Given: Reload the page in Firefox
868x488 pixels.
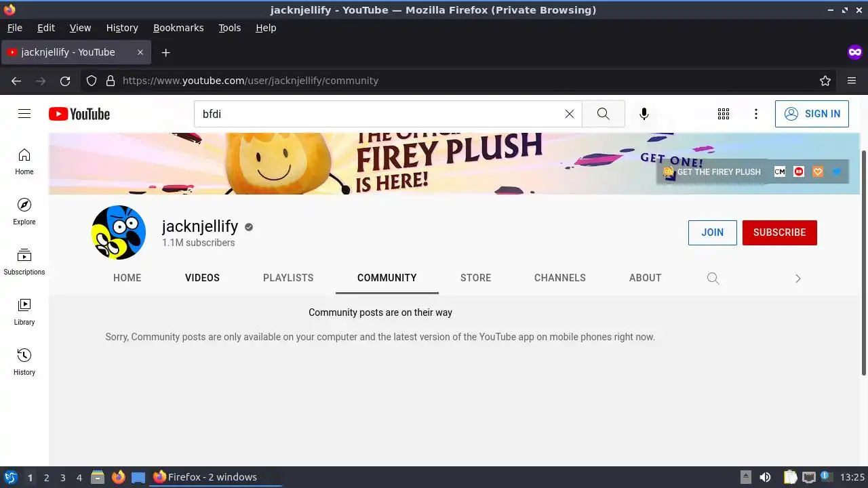Looking at the screenshot, I should 65,81.
